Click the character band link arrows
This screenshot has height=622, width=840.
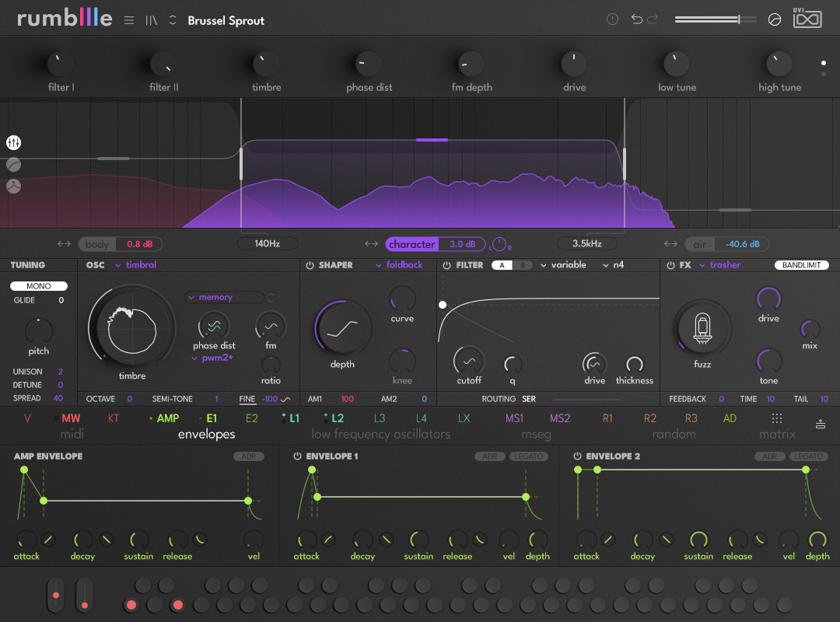click(x=371, y=244)
